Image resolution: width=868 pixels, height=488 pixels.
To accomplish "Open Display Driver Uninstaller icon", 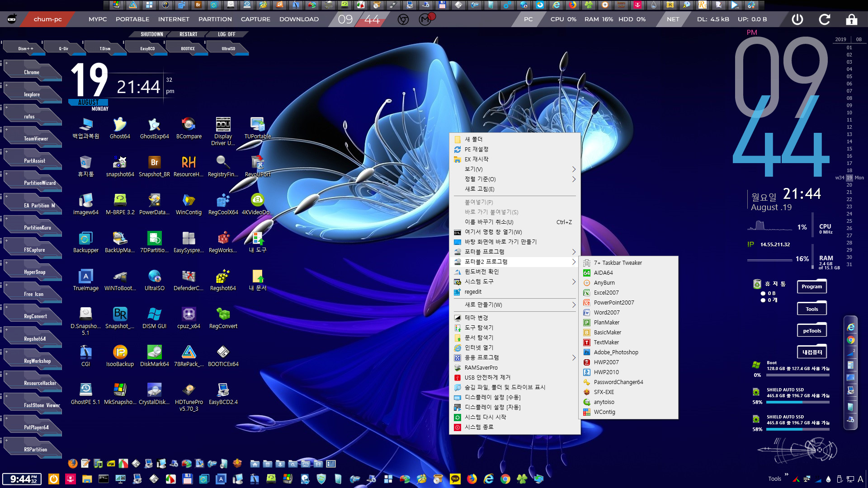I will click(x=223, y=131).
